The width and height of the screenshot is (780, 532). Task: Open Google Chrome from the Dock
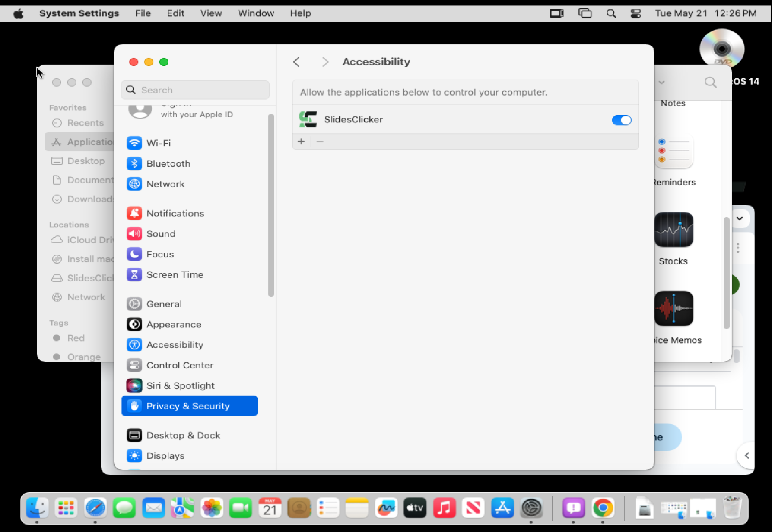point(603,508)
